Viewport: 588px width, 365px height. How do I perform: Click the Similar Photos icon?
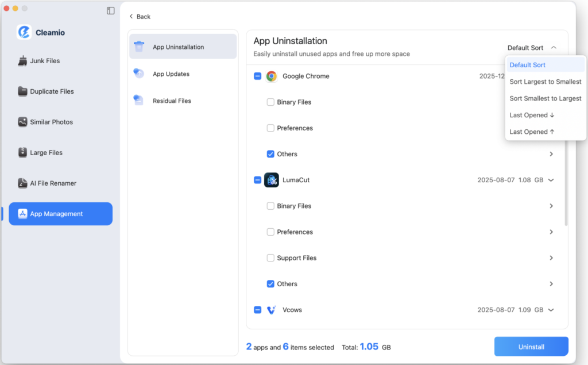(23, 122)
